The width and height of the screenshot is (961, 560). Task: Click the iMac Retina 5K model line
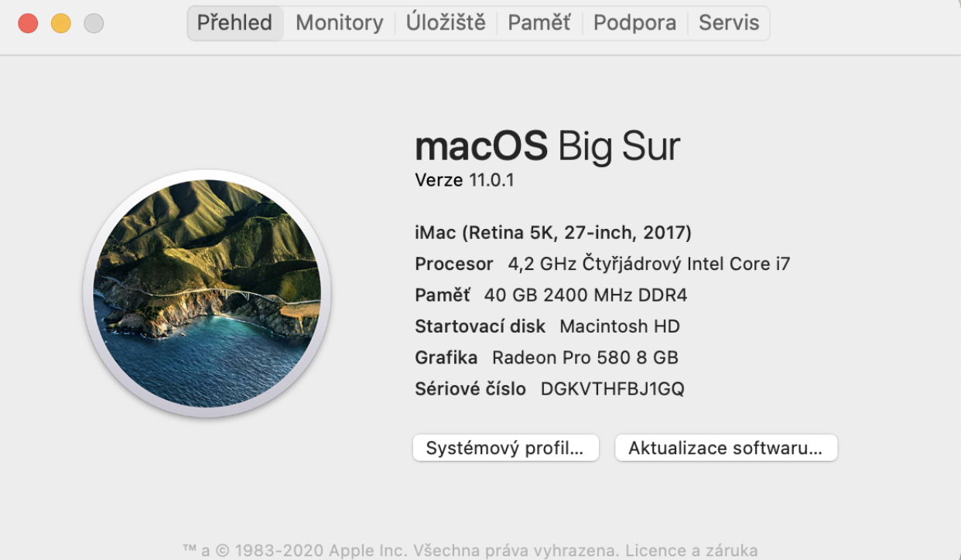[x=552, y=232]
